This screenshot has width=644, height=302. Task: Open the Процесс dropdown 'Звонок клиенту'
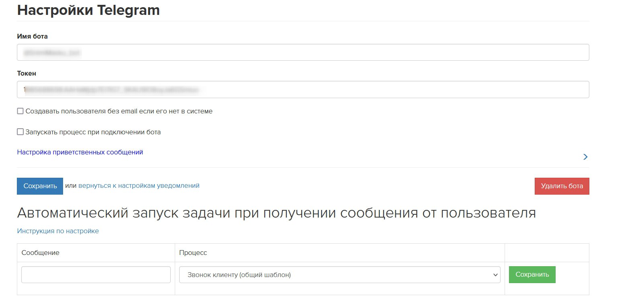click(340, 275)
